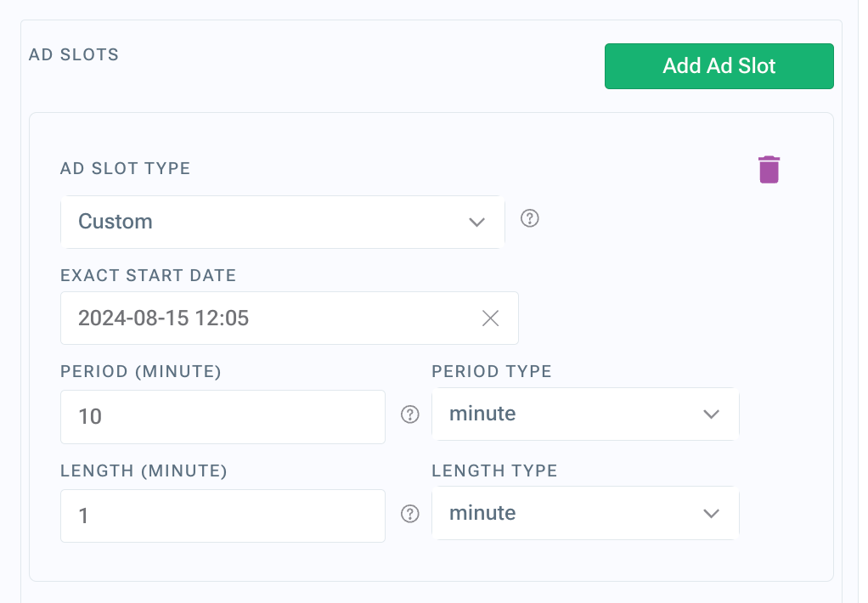Open the Length Type dropdown showing minute
This screenshot has width=868, height=603.
[585, 513]
